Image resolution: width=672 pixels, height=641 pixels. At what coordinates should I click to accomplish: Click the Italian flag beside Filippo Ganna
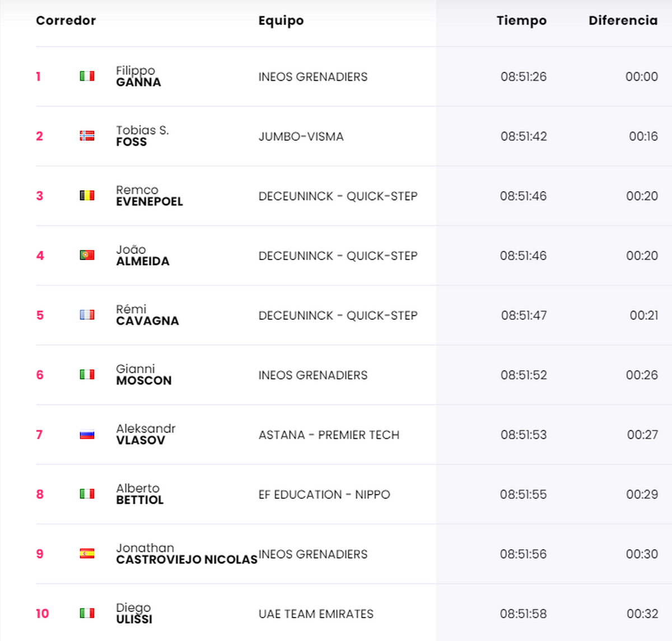(x=87, y=76)
